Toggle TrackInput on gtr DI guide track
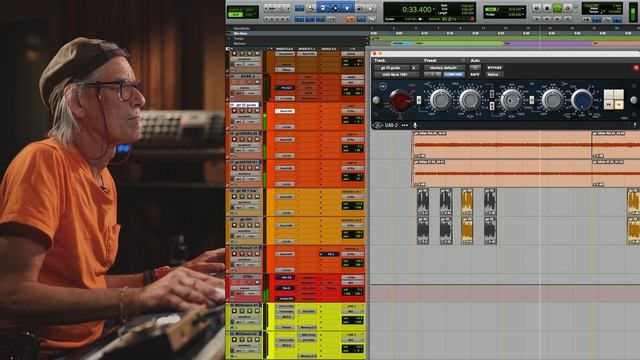This screenshot has height=360, width=640. (x=242, y=111)
